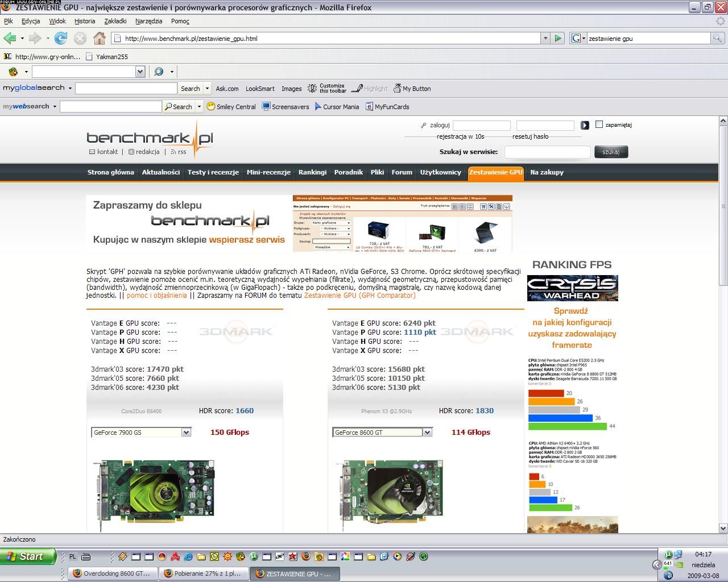Click the login arrow button next to the password field
Image resolution: width=728 pixels, height=582 pixels.
[585, 125]
